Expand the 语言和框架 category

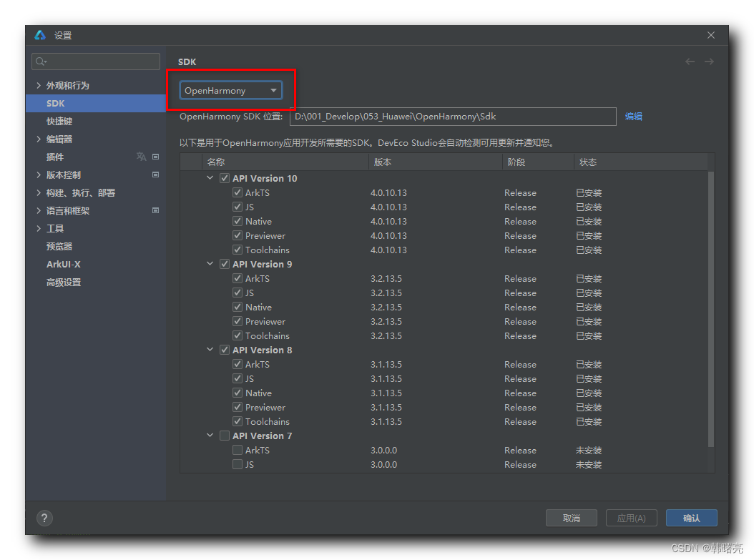[39, 210]
